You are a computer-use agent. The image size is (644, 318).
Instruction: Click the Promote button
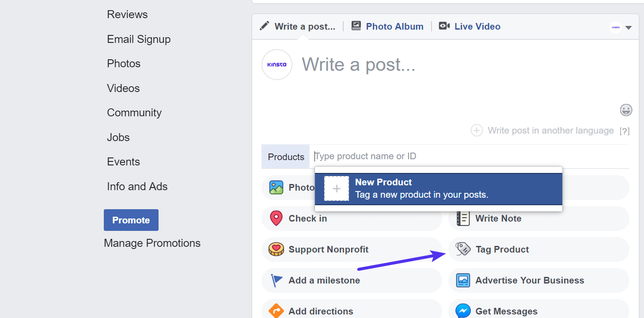pyautogui.click(x=131, y=220)
